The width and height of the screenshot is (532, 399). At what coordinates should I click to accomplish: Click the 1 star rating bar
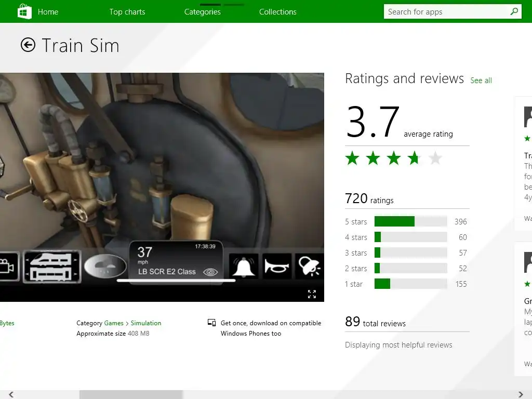[410, 284]
